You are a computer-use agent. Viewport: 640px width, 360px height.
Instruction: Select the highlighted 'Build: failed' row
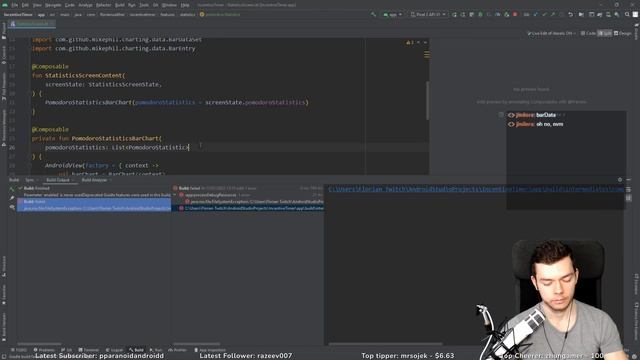(x=94, y=202)
